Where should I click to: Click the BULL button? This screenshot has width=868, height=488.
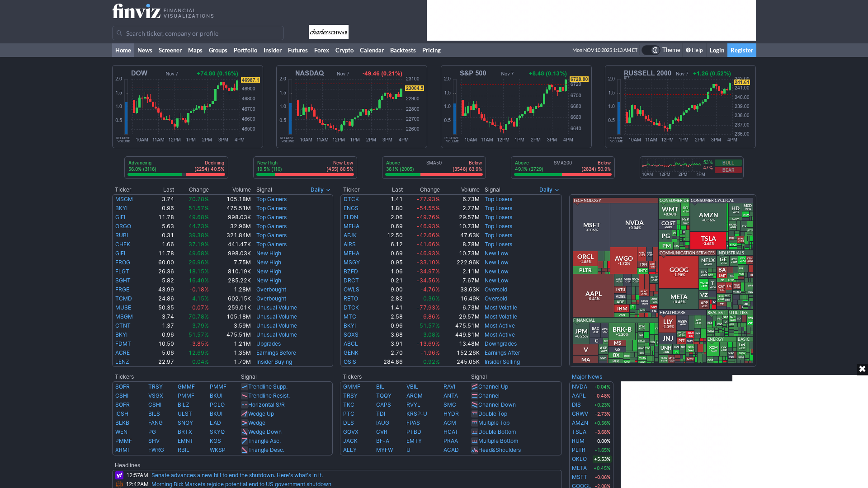tap(728, 163)
